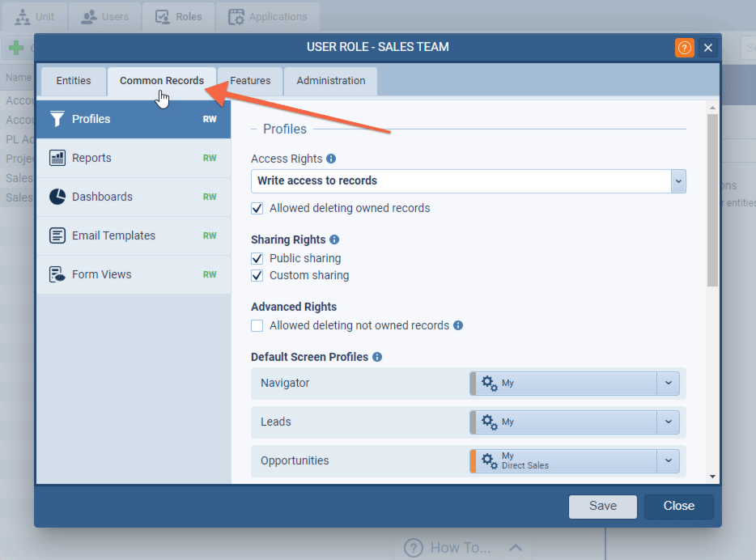Click the Email Templates icon
Image resolution: width=756 pixels, height=560 pixels.
(x=57, y=235)
